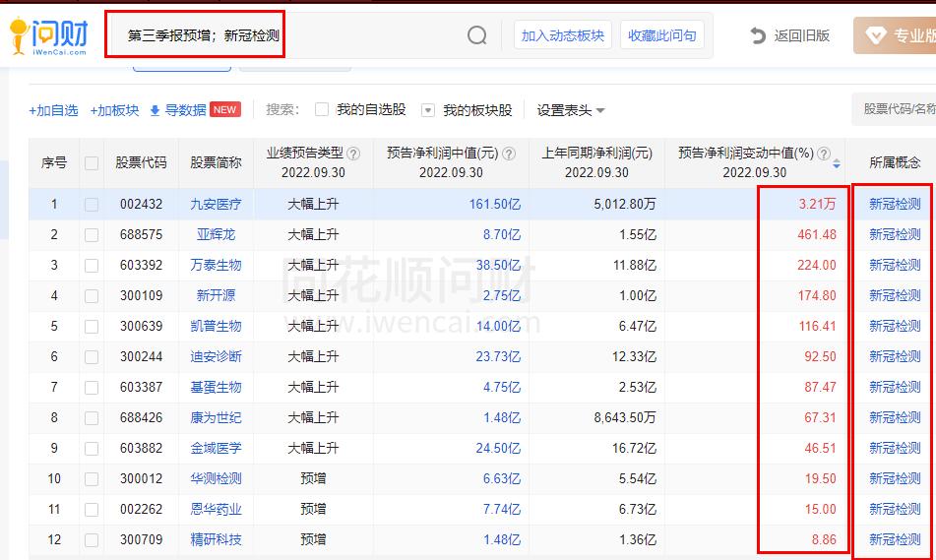Click 161.50亿 profit value for 九安医疗
The image size is (936, 560).
(495, 204)
